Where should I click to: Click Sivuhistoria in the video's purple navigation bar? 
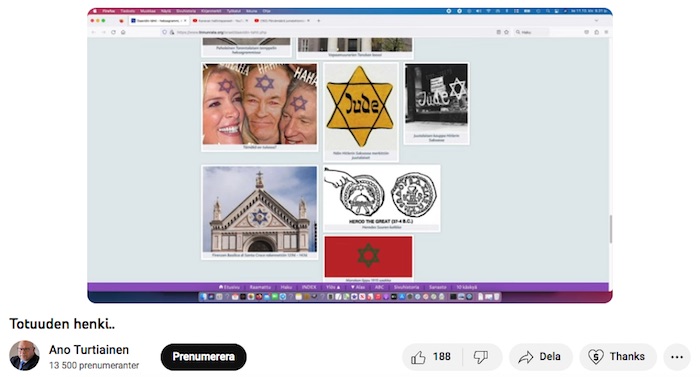406,287
